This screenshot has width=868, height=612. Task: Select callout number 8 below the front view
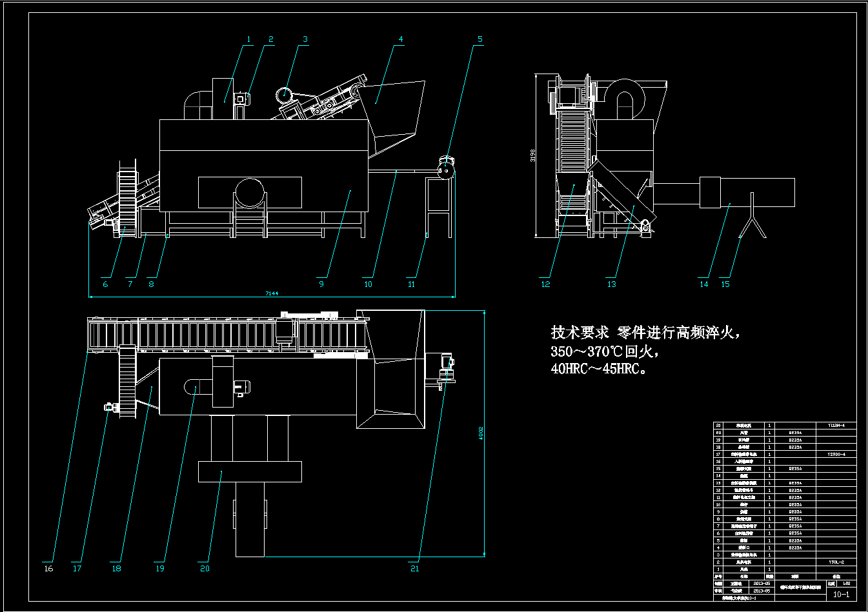[151, 284]
